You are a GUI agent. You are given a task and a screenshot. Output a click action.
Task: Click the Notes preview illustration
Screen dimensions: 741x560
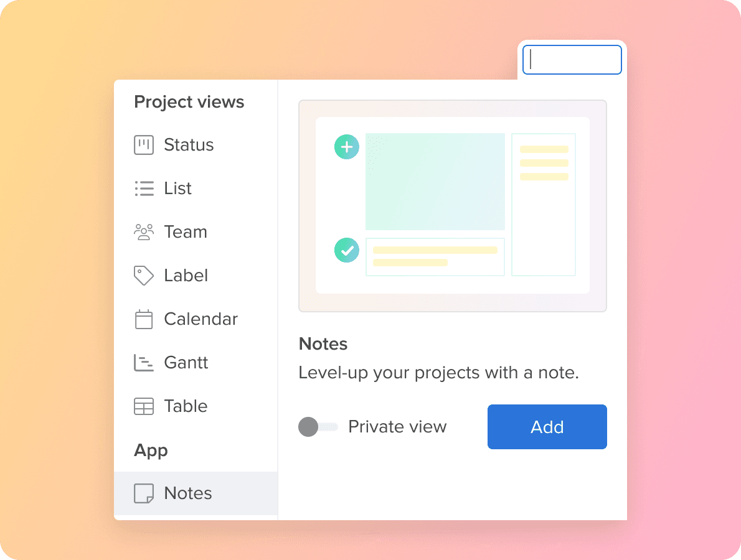453,206
